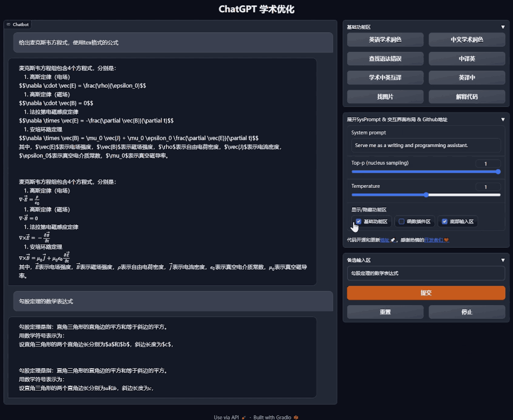This screenshot has width=513, height=420.
Task: Click the user message 给出麦克斯韦方程式
Action: click(x=173, y=42)
